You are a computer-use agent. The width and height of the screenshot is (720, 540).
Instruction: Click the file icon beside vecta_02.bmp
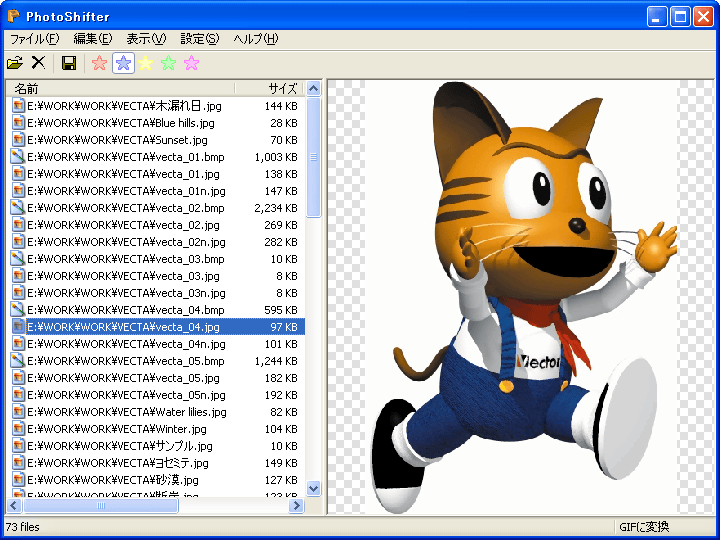pyautogui.click(x=18, y=208)
